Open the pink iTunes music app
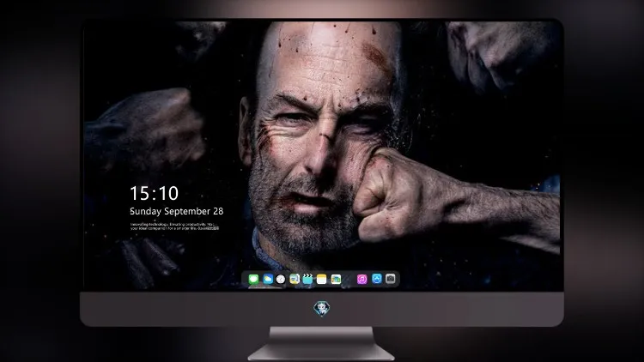This screenshot has width=644, height=362. (361, 280)
